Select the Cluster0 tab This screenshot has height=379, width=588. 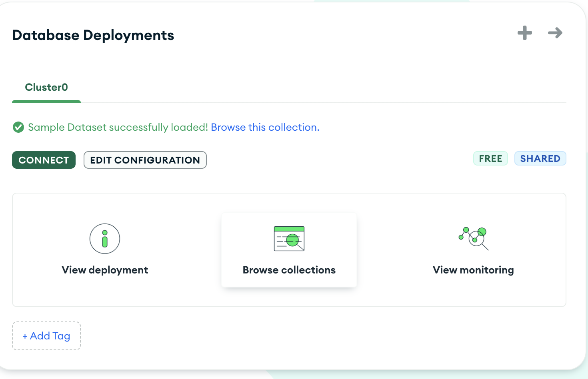(x=46, y=88)
